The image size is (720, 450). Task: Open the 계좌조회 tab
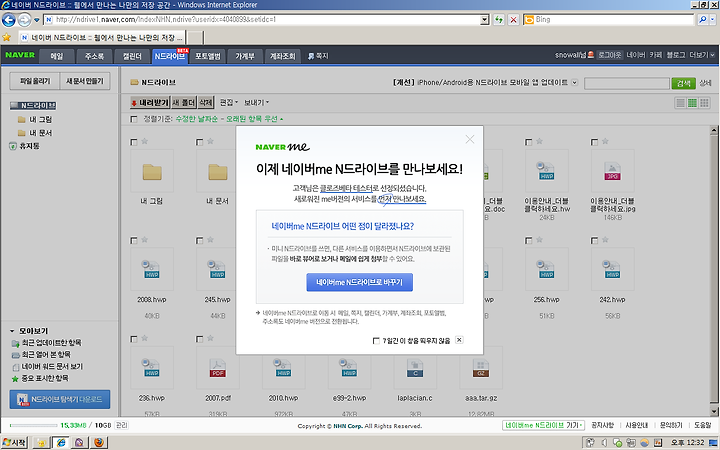[x=282, y=56]
